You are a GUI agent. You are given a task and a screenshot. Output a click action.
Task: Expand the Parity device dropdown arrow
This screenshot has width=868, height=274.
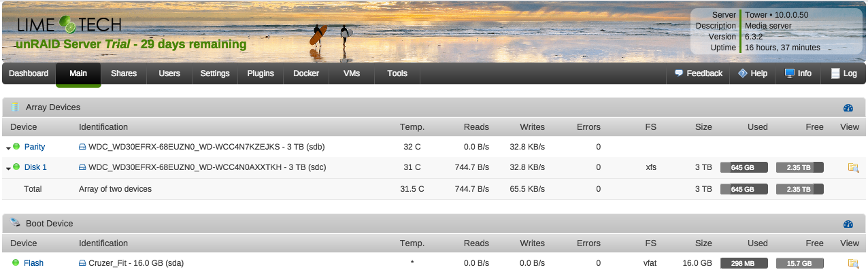coord(8,148)
